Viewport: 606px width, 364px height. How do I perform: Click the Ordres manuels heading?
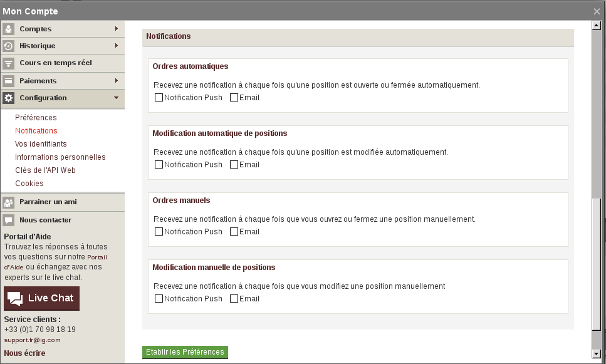point(181,200)
